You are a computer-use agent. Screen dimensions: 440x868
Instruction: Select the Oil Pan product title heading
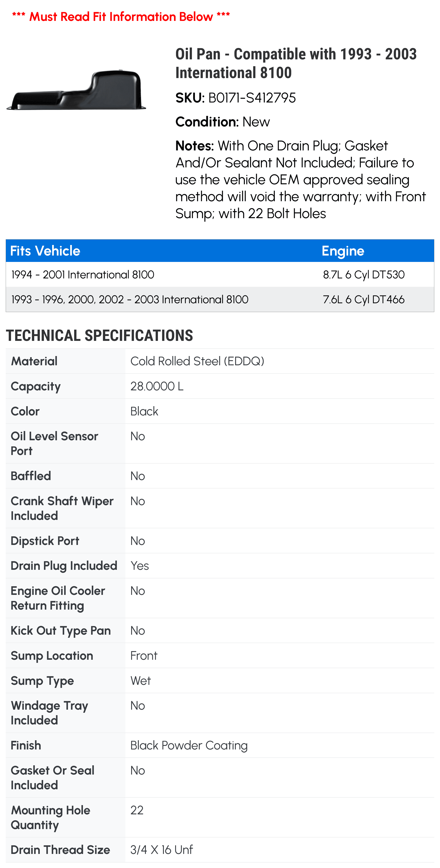[x=296, y=63]
